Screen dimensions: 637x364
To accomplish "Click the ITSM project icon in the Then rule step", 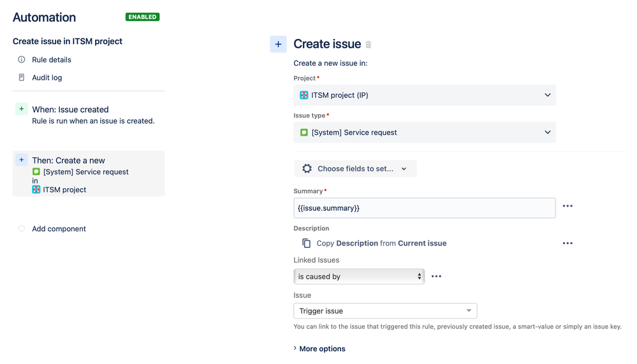I will point(36,189).
